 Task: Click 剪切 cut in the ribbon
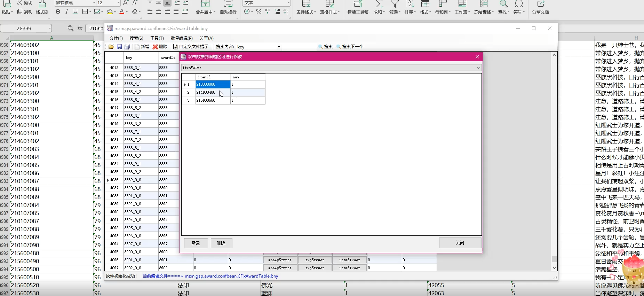pos(25,3)
